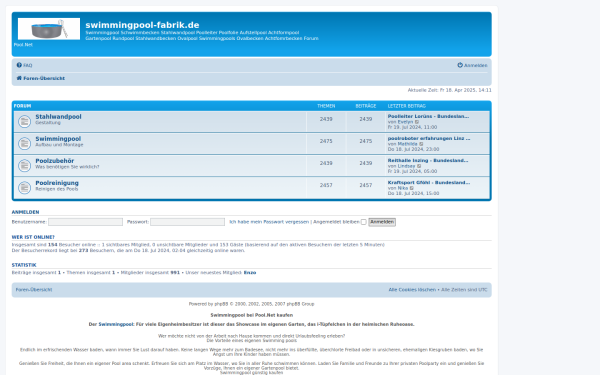Click the Swimmingpool forum icon
This screenshot has height=375, width=600.
tap(24, 143)
